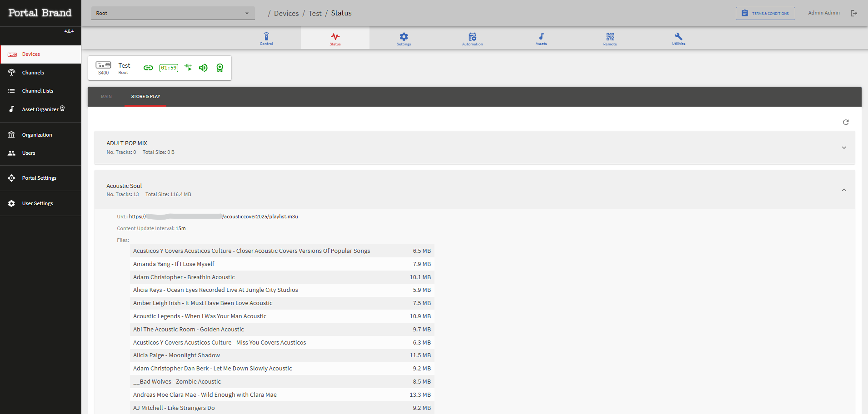Click the green volume speaker icon
The height and width of the screenshot is (414, 868).
point(203,68)
